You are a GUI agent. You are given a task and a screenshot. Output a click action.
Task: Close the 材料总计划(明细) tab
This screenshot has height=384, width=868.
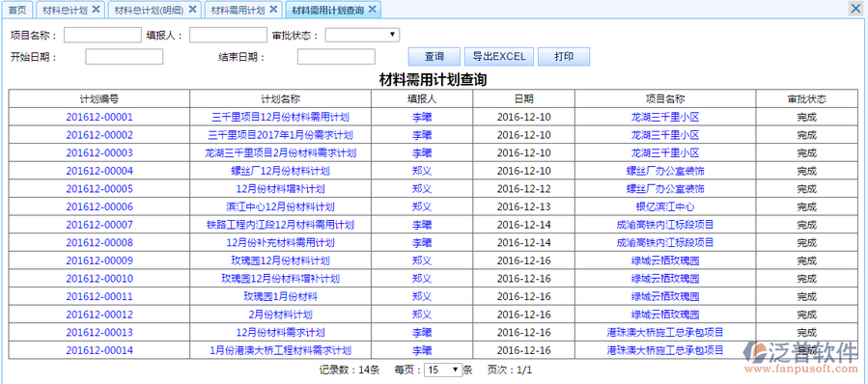click(x=192, y=10)
